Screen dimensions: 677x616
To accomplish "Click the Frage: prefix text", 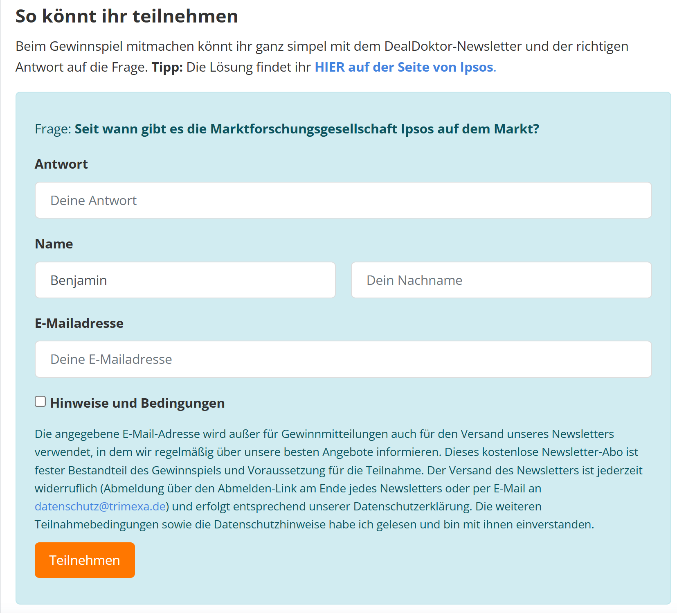I will (x=53, y=129).
